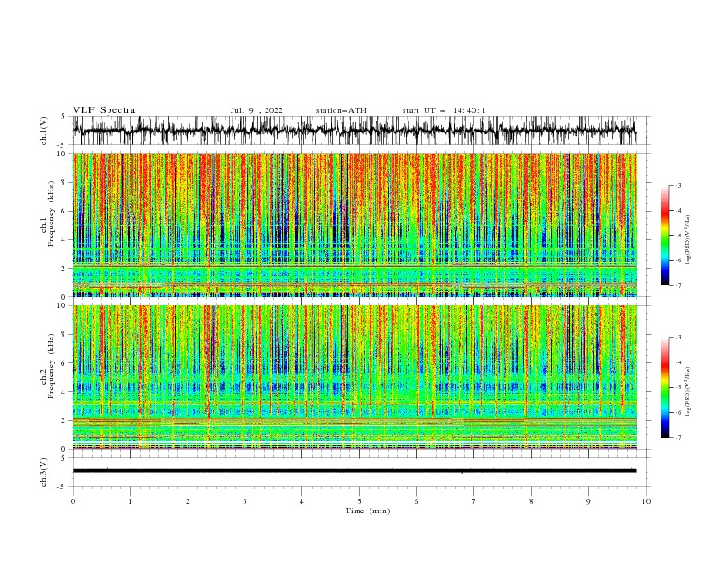Click the ch.2 colorbar log(PSD) label

point(689,391)
